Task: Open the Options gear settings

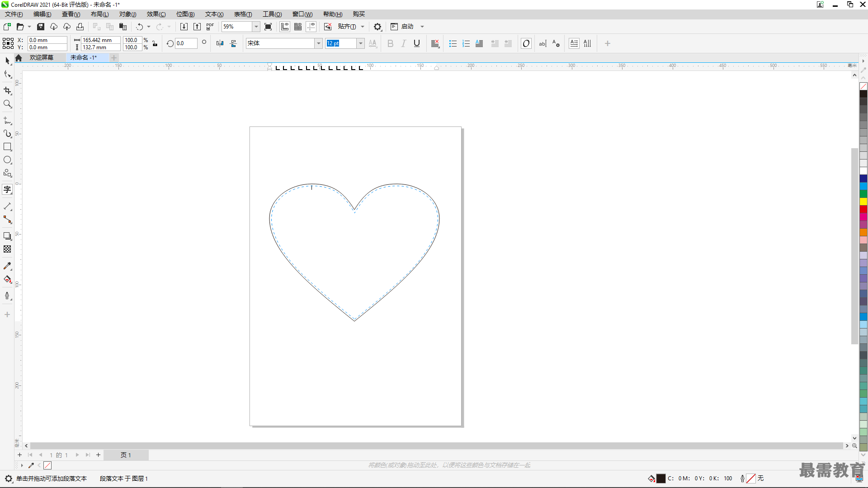Action: point(377,27)
